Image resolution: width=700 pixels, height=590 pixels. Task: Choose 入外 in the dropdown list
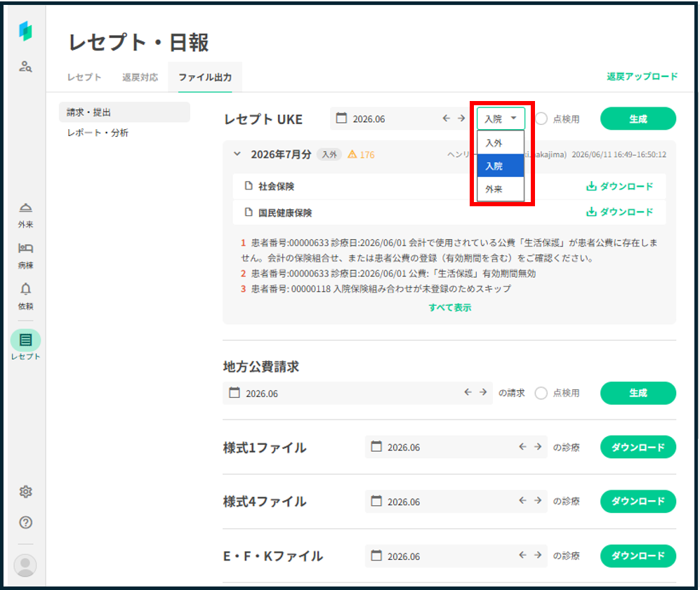click(x=501, y=142)
